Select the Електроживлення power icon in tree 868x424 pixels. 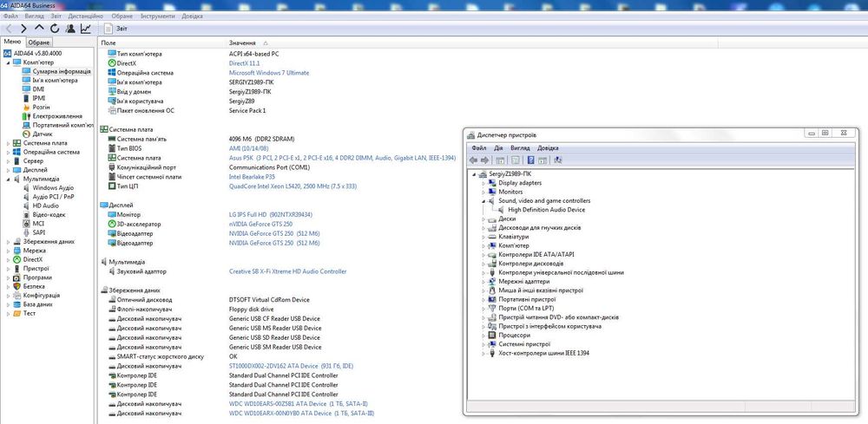pyautogui.click(x=27, y=116)
